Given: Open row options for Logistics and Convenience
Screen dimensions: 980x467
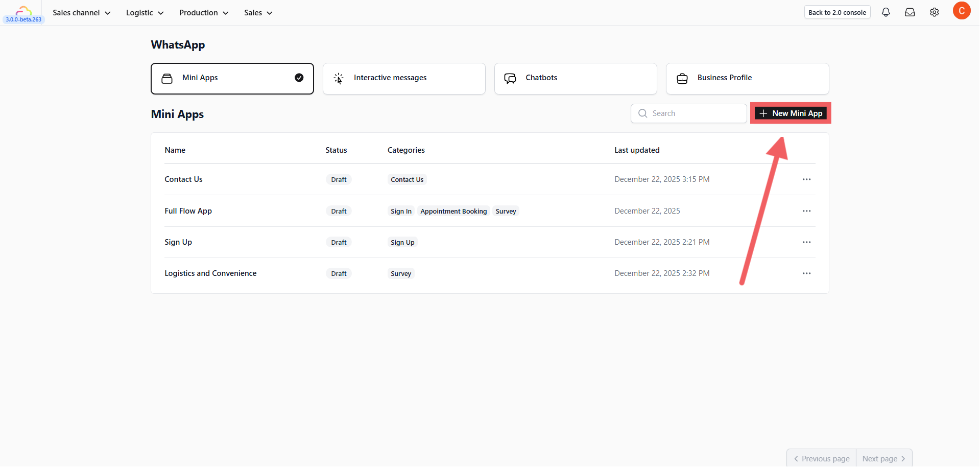Looking at the screenshot, I should click(806, 273).
